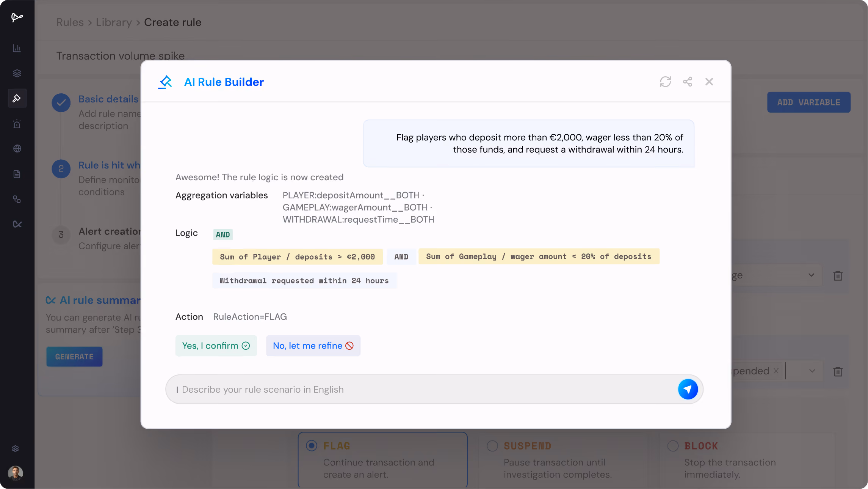Screen dimensions: 868x489
Task: Go to Library in breadcrumb
Action: (114, 22)
